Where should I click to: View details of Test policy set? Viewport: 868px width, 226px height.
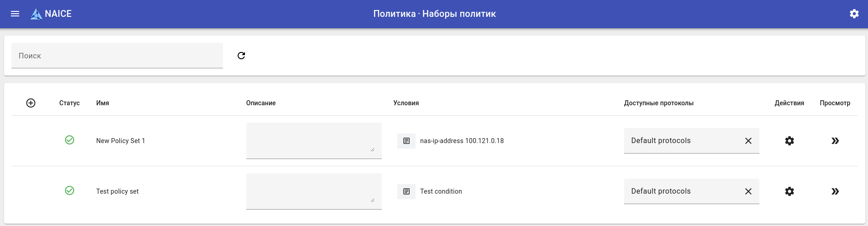pyautogui.click(x=835, y=191)
